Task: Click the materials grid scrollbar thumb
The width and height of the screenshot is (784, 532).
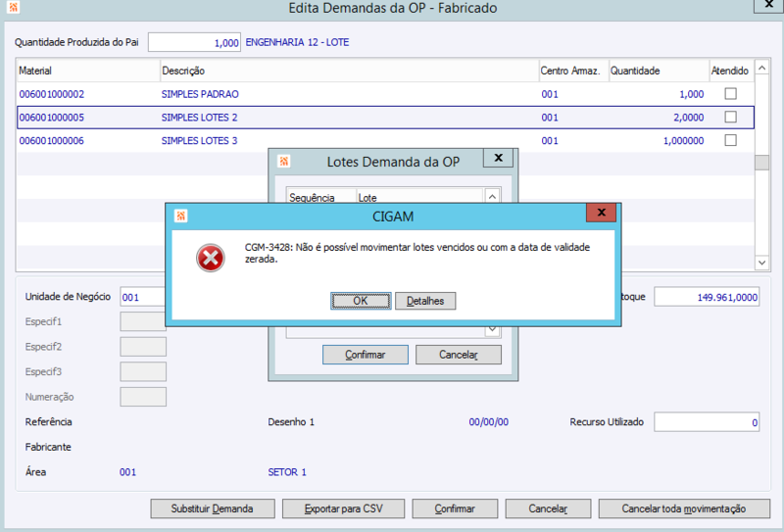Action: click(x=761, y=163)
